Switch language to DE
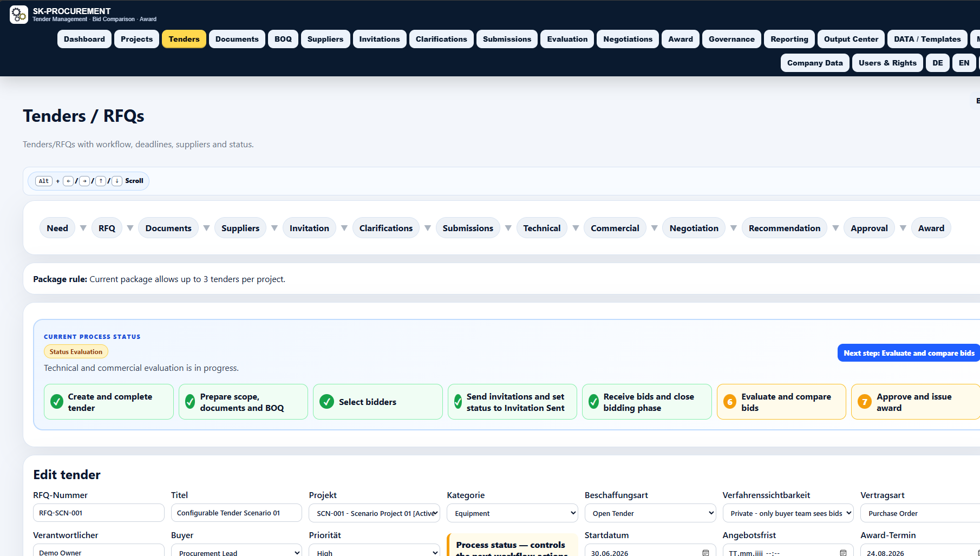 tap(938, 63)
